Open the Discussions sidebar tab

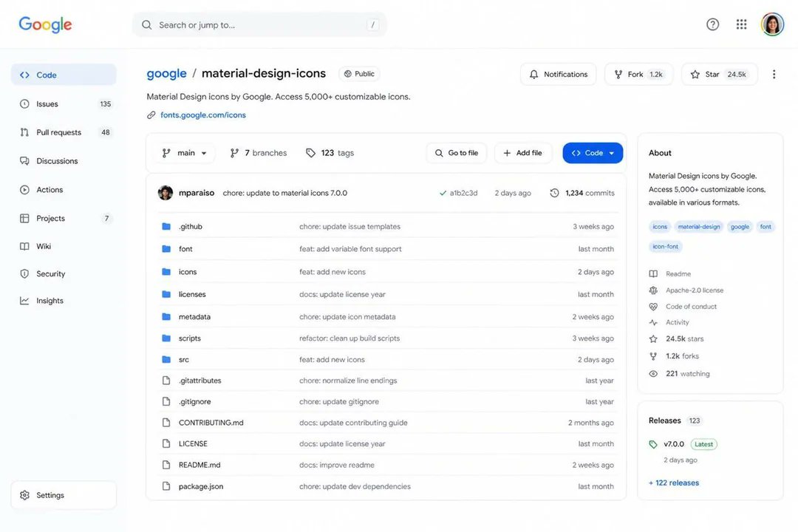(64, 161)
